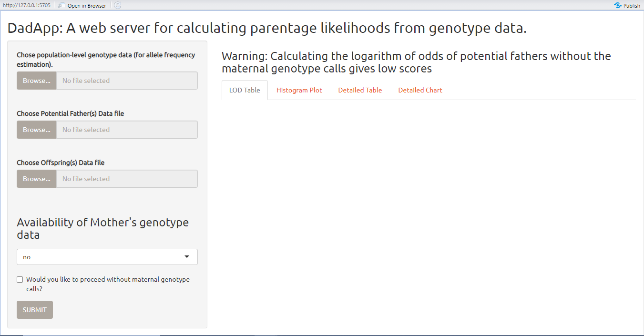Screen dimensions: 644x336
Task: Click the refresh icon in viewer toolbar
Action: [x=118, y=5]
